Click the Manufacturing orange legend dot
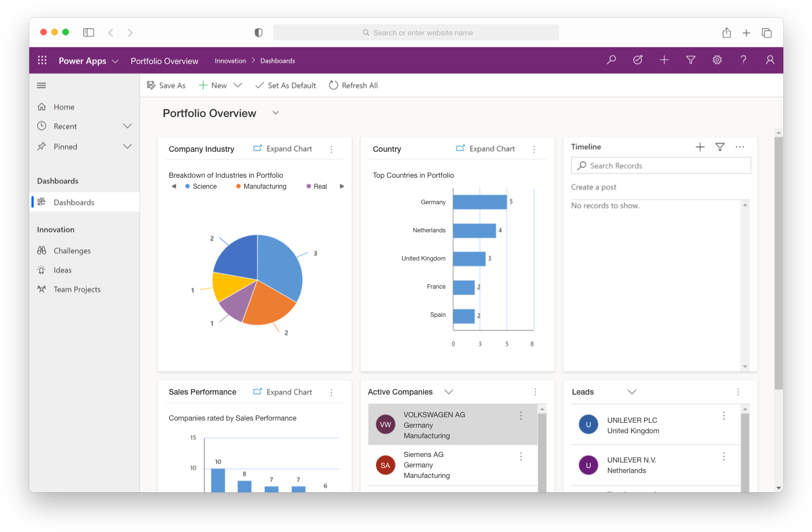The height and width of the screenshot is (532, 812). pos(238,187)
